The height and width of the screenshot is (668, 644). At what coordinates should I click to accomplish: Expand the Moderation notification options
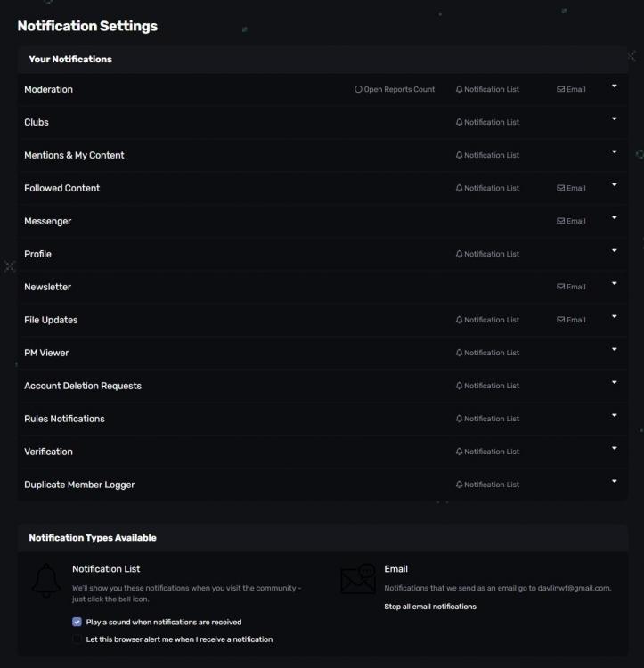[614, 86]
